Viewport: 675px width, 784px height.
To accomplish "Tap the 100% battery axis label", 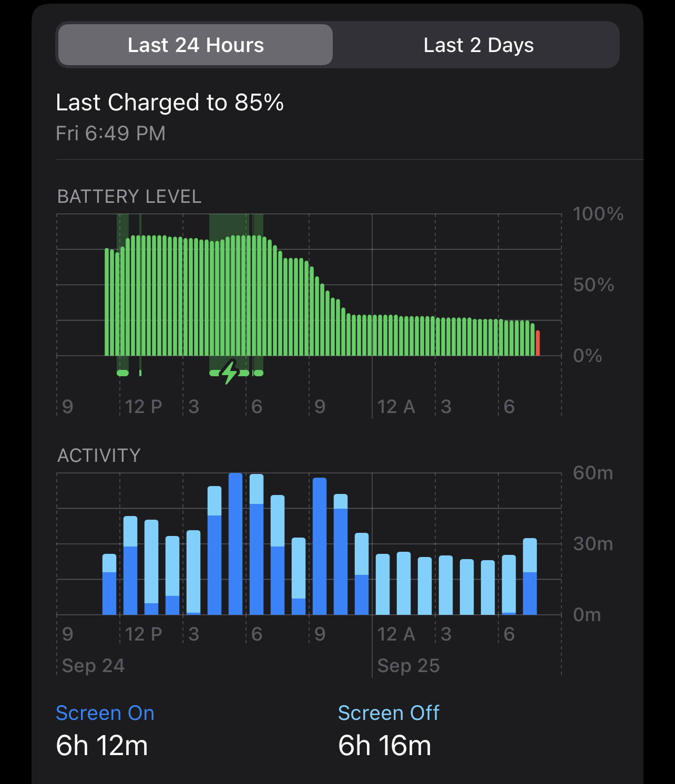I will [x=598, y=214].
